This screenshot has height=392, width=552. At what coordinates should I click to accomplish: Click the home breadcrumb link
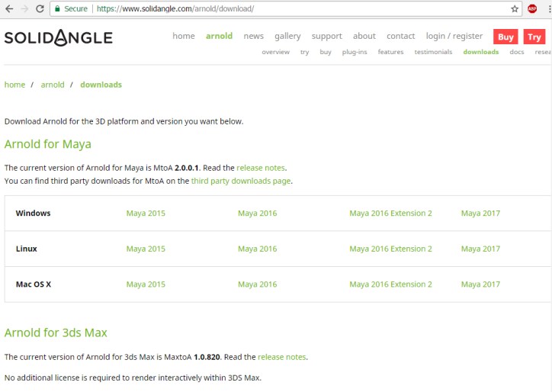[x=14, y=85]
